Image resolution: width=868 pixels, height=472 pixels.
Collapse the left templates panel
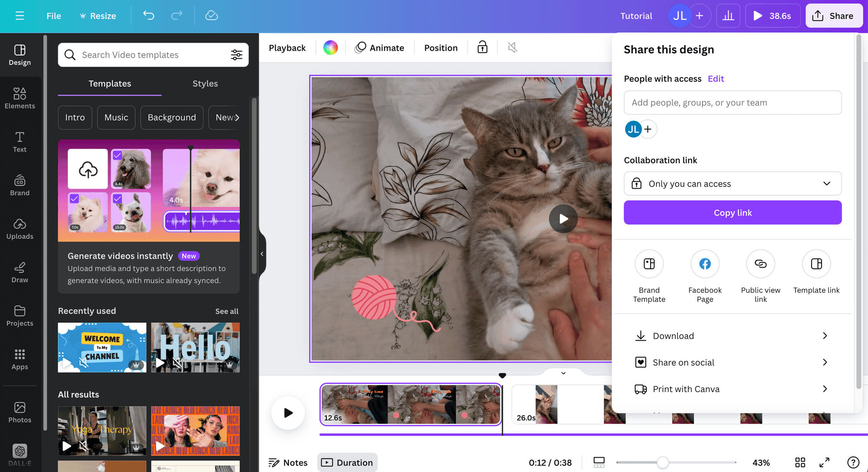(x=262, y=254)
